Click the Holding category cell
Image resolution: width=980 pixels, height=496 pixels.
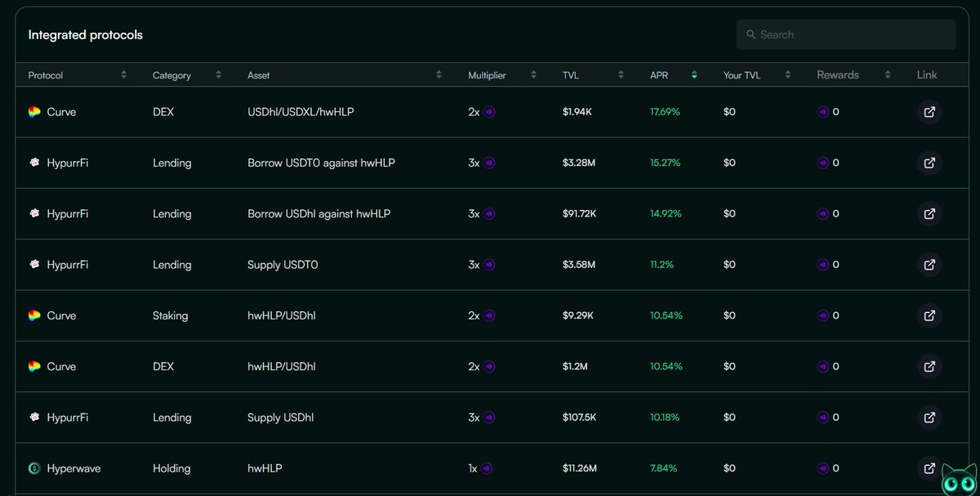[x=171, y=468]
